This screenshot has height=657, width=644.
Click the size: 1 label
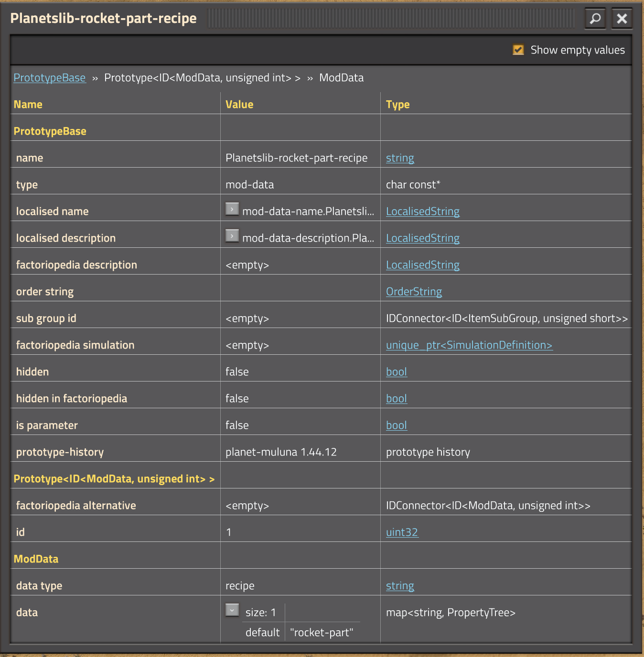(261, 613)
